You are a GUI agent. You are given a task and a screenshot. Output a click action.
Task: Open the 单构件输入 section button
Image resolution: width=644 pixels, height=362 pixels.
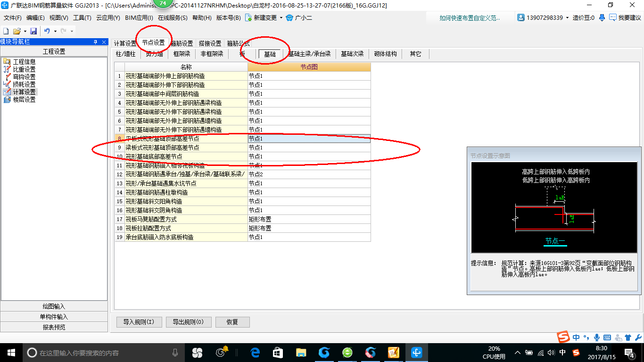(x=54, y=317)
